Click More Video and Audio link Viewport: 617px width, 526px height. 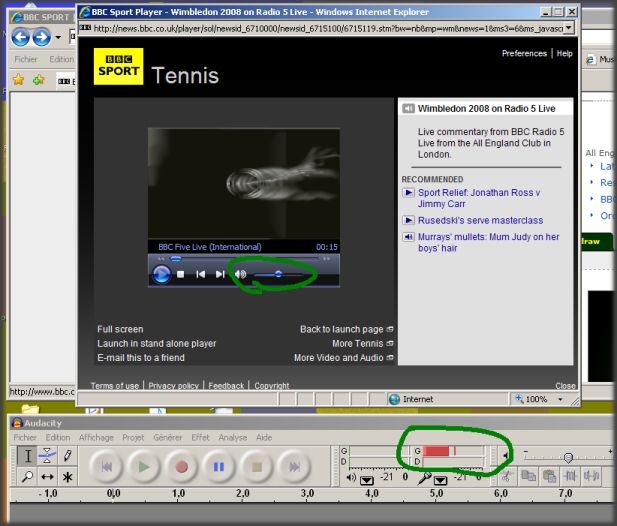coord(338,358)
